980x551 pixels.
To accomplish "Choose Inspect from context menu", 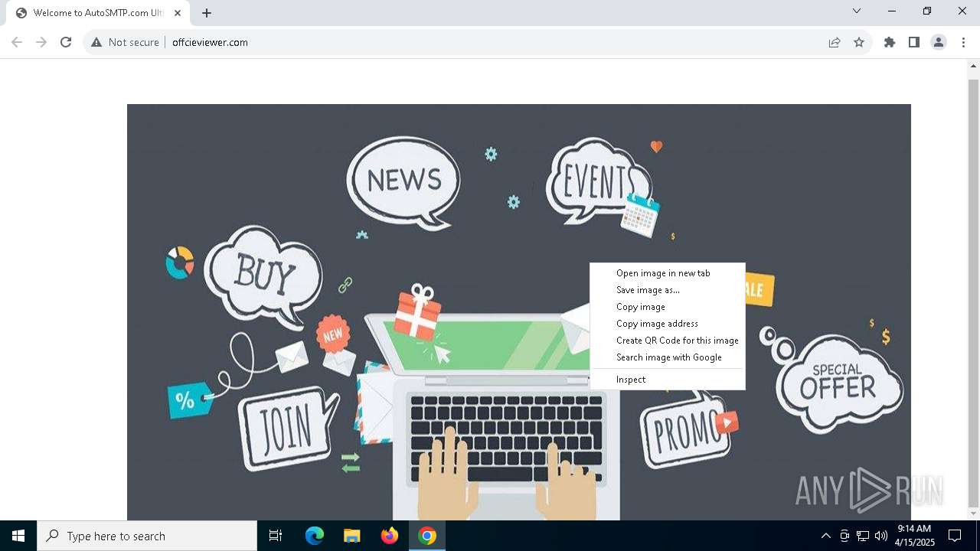I will tap(667, 380).
